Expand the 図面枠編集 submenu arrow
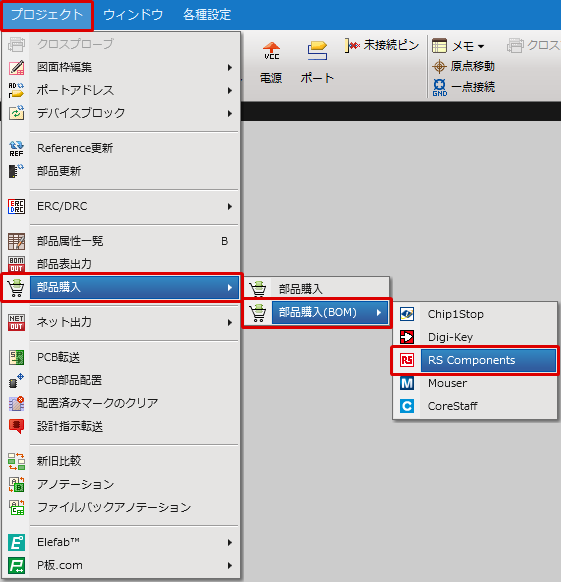Screen dimensions: 561x582 (230, 68)
